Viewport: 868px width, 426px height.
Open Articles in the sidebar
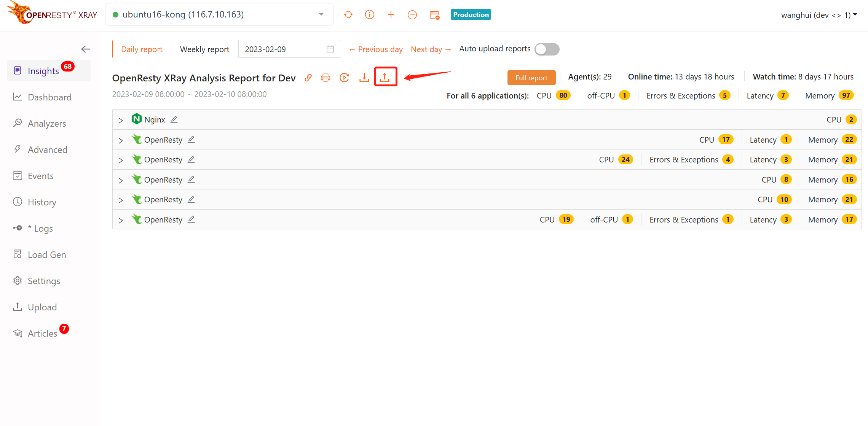(x=49, y=333)
